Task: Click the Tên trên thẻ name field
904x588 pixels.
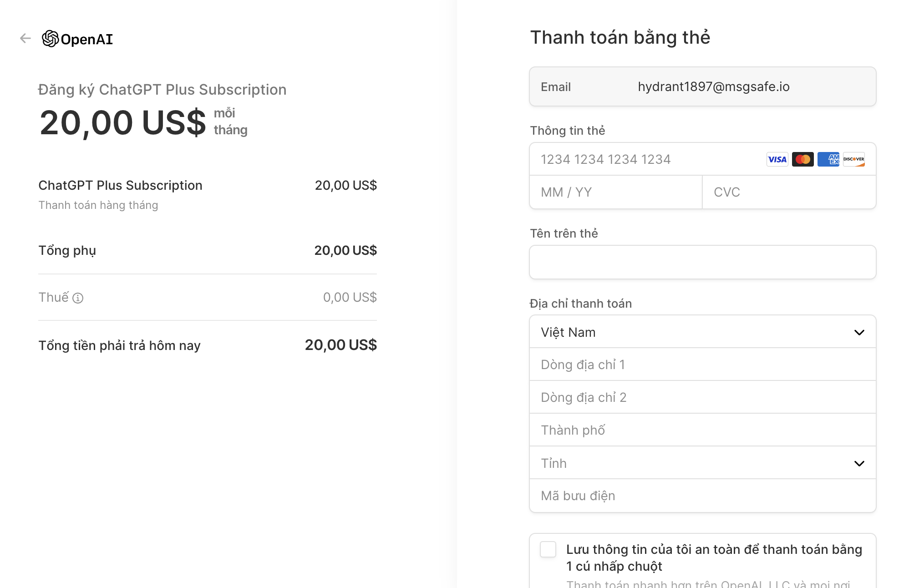Action: [702, 262]
